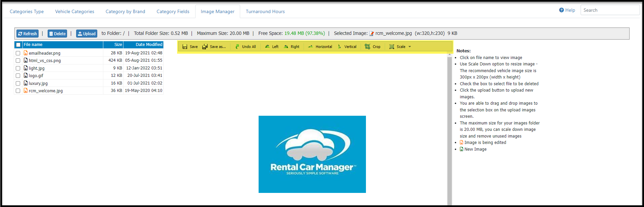
Task: Click logo.gif file icon
Action: tap(25, 75)
